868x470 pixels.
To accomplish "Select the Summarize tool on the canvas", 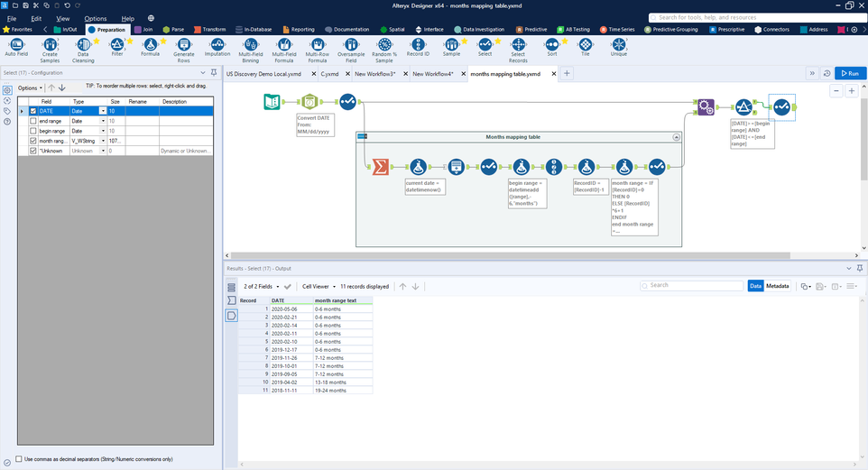I will 381,167.
